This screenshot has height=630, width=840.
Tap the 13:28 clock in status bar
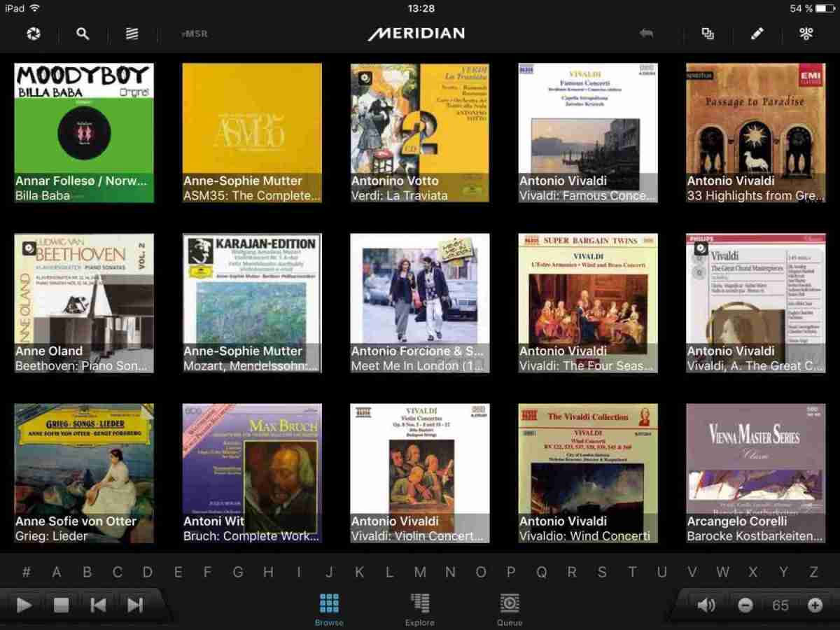coord(421,8)
